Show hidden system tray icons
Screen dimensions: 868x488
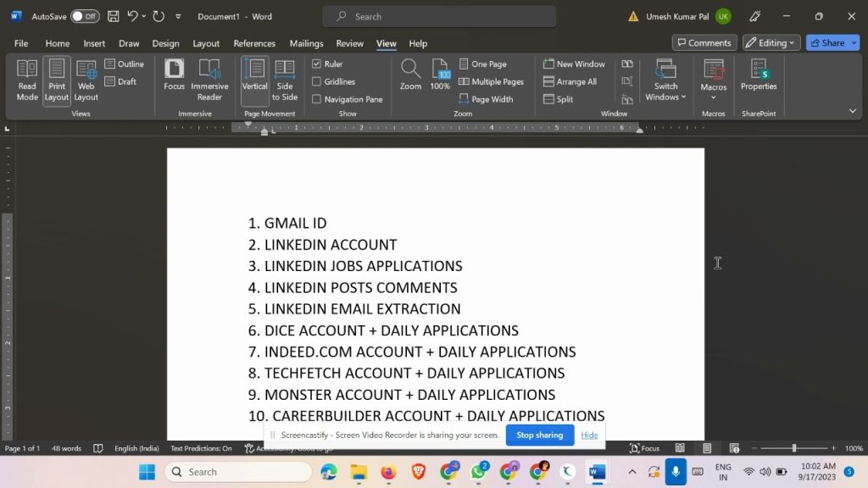(632, 472)
